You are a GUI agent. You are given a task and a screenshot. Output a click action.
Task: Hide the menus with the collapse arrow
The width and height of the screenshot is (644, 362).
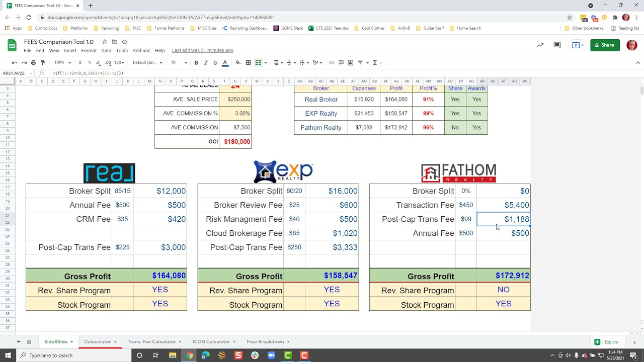638,63
